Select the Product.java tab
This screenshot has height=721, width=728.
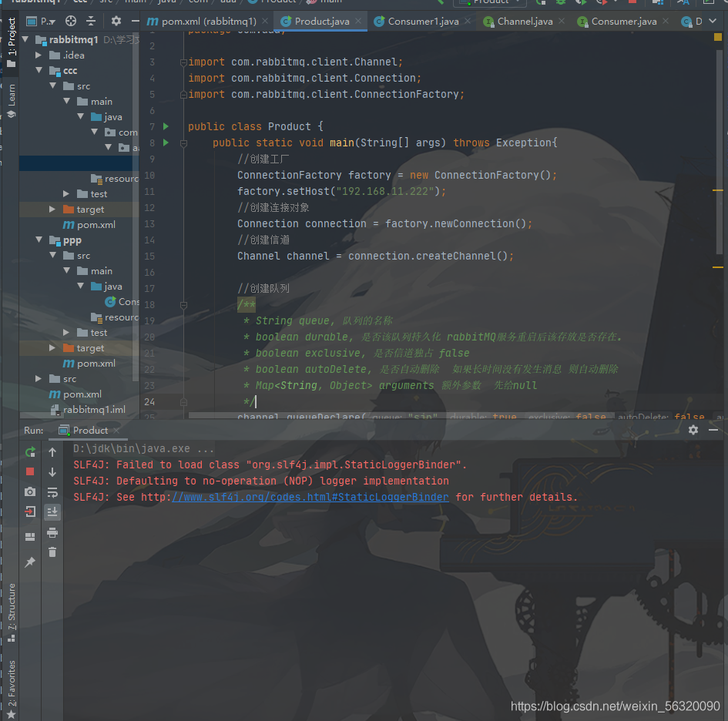coord(320,22)
